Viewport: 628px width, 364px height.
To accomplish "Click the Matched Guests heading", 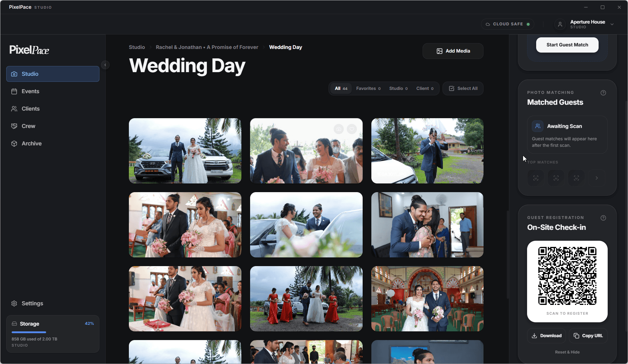I will 555,102.
